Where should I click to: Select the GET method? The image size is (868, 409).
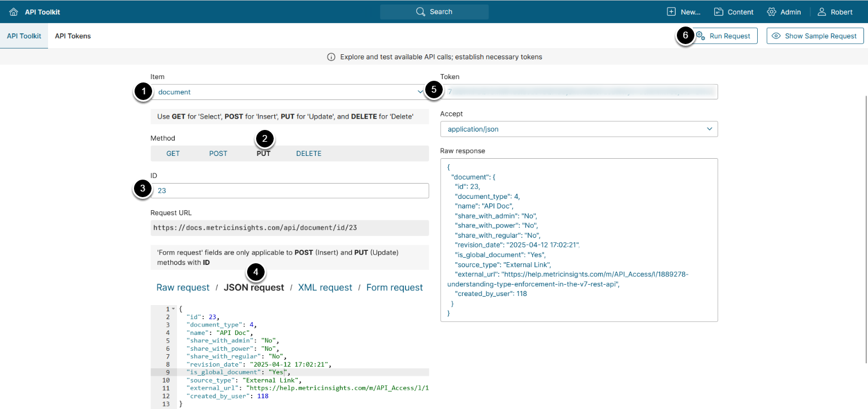(173, 154)
